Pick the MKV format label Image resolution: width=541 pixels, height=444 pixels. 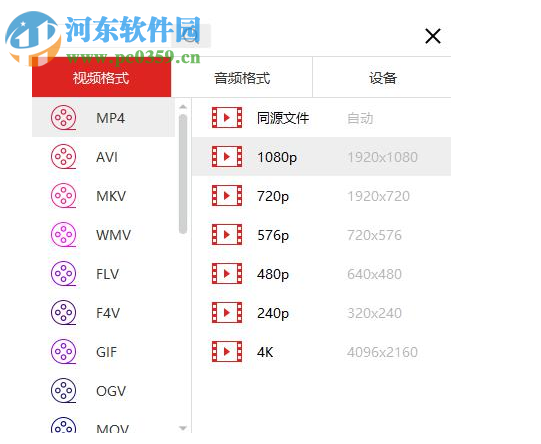[x=111, y=196]
